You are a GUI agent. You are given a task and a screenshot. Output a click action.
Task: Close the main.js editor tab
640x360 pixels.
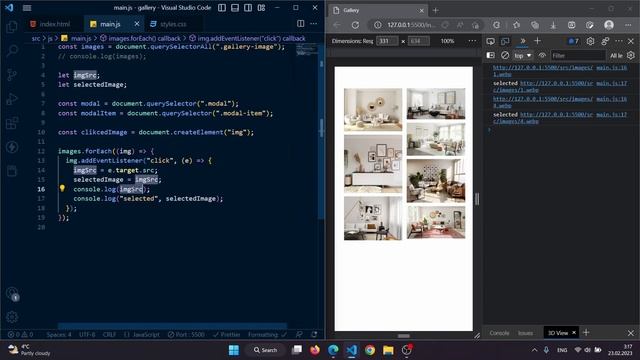137,24
